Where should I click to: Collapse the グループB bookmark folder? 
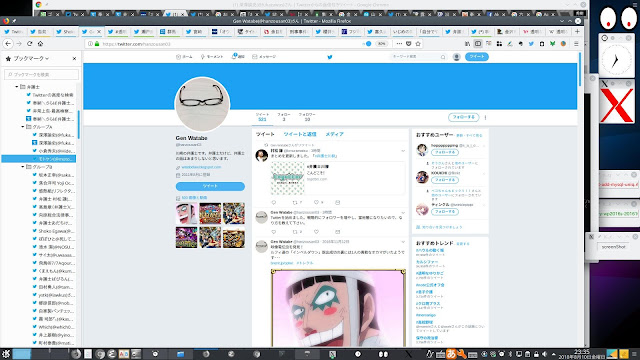(x=22, y=167)
